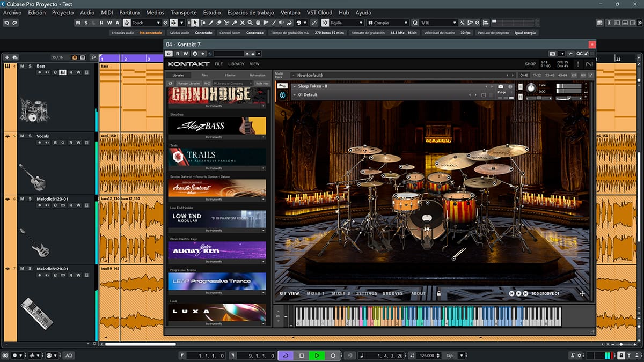The image size is (644, 362).
Task: Select the Object Selection arrow tool
Action: (195, 23)
